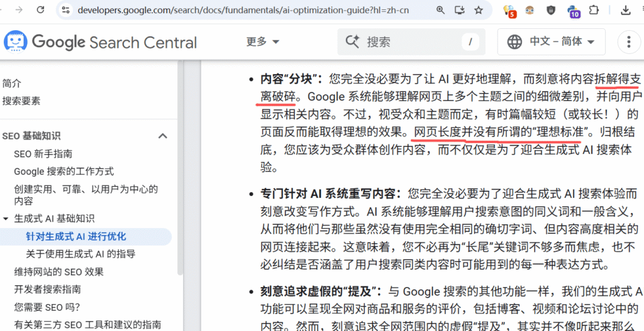The image size is (644, 331).
Task: Open the three-dot more options menu
Action: [629, 41]
